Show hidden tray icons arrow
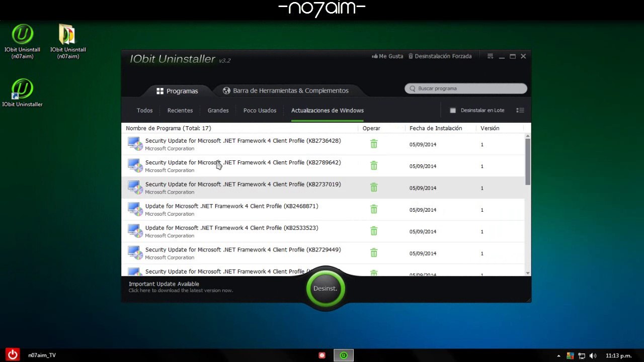644x362 pixels. click(558, 356)
